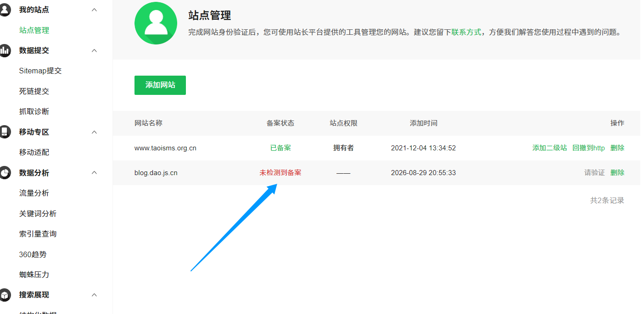The height and width of the screenshot is (314, 644).
Task: Select 流量分析 in the sidebar
Action: [34, 193]
